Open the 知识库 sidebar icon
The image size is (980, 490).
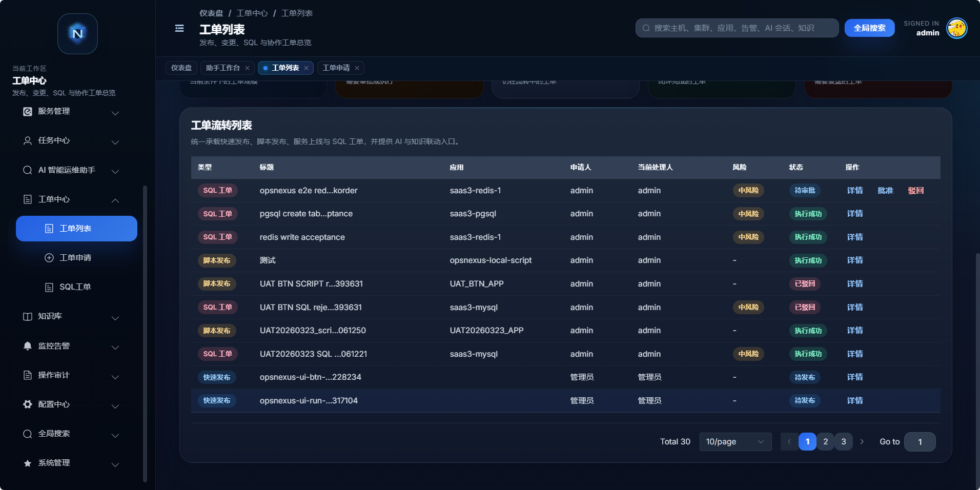27,316
